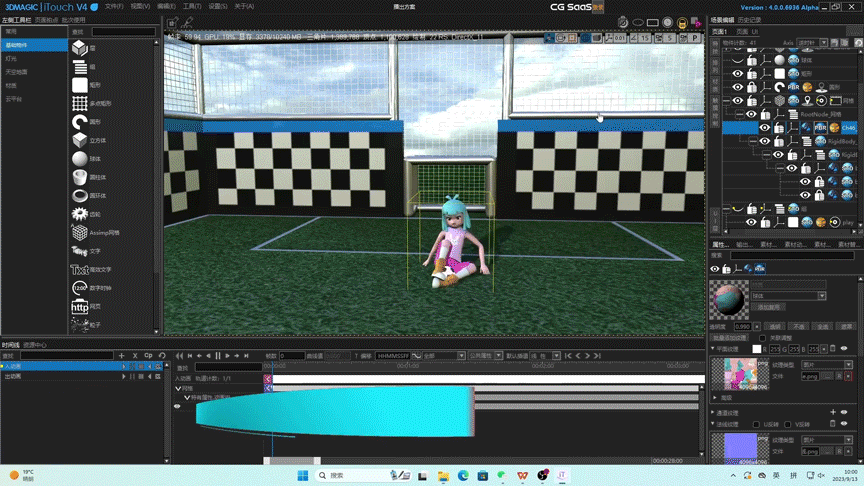This screenshot has width=864, height=486.
Task: Add the Assimp网格 mesh component
Action: point(80,233)
